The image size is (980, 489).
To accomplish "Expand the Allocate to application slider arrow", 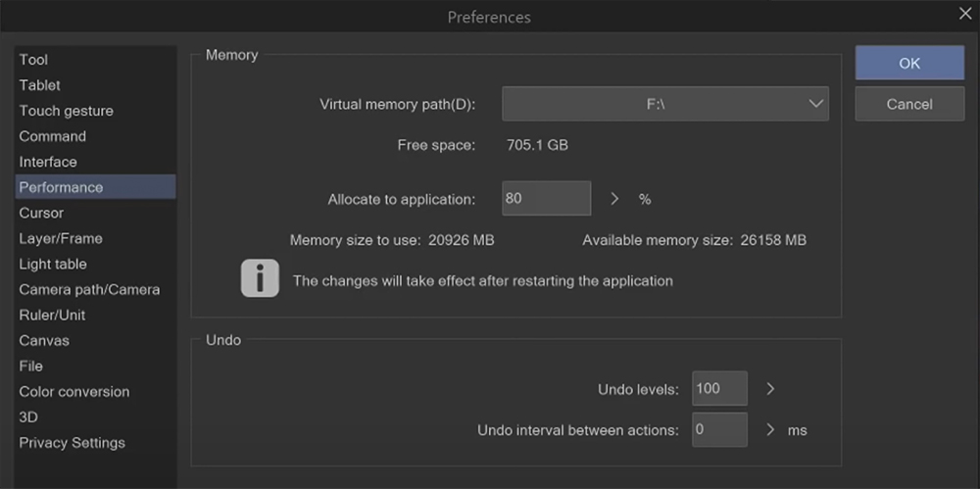I will [x=614, y=199].
